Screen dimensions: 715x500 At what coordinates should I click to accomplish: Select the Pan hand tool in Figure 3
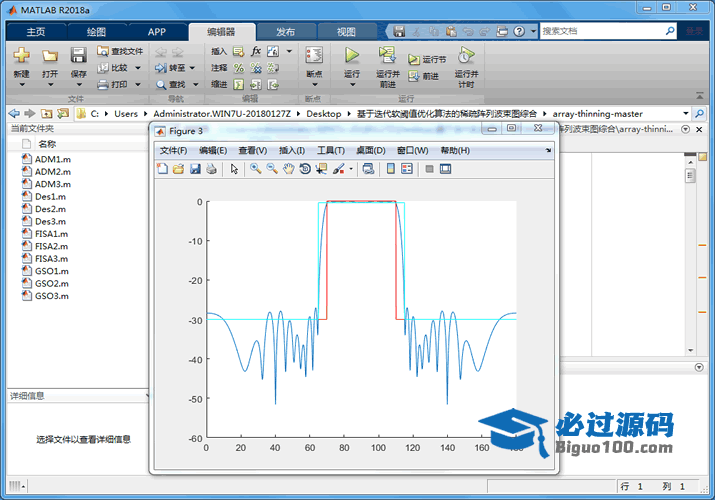[288, 169]
